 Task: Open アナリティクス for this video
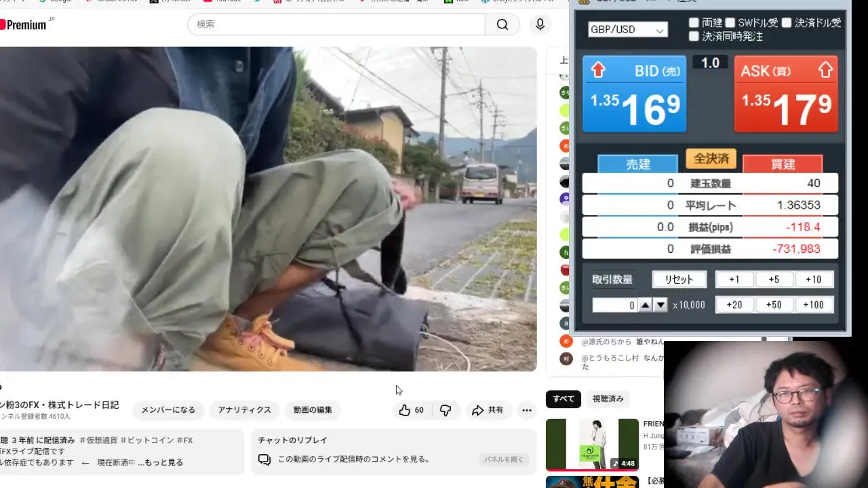pos(244,410)
